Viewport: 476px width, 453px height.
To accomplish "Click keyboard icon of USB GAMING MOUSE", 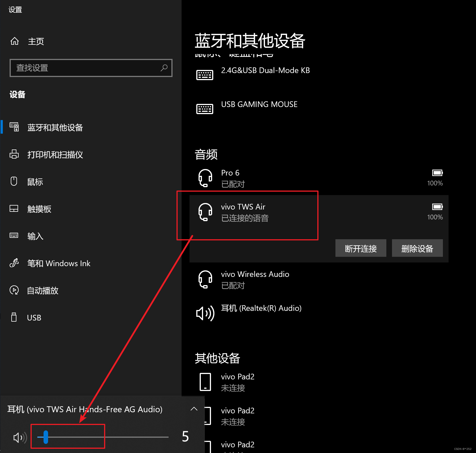I will (205, 109).
